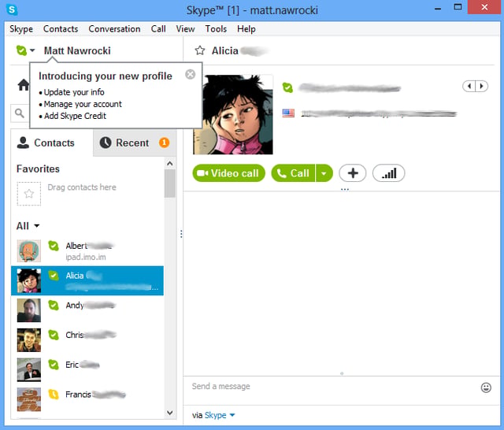
Task: Click Chris's avatar photo
Action: [29, 340]
